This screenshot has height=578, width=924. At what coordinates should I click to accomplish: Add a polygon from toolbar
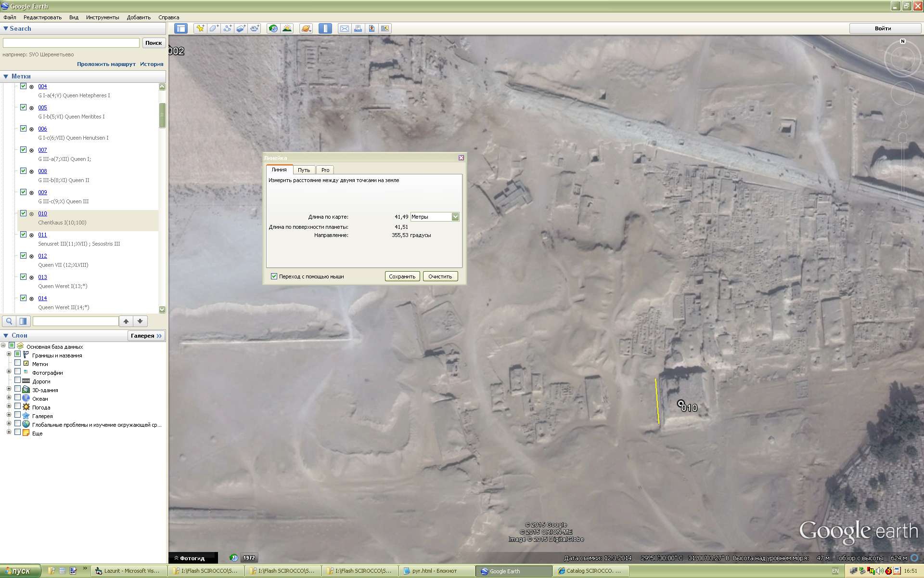point(214,28)
